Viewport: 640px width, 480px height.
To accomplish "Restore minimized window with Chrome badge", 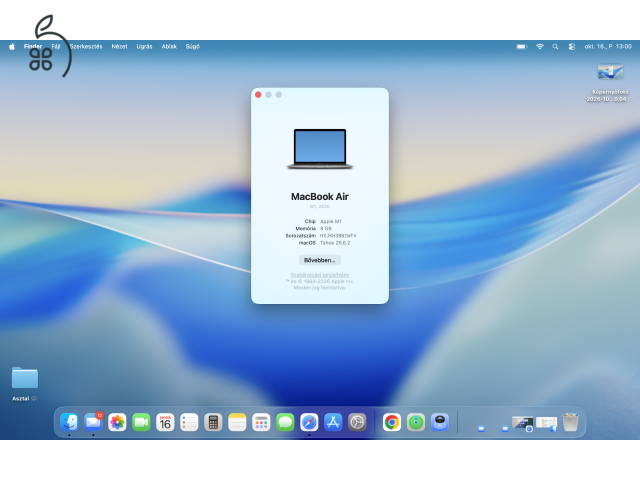I will pyautogui.click(x=522, y=424).
